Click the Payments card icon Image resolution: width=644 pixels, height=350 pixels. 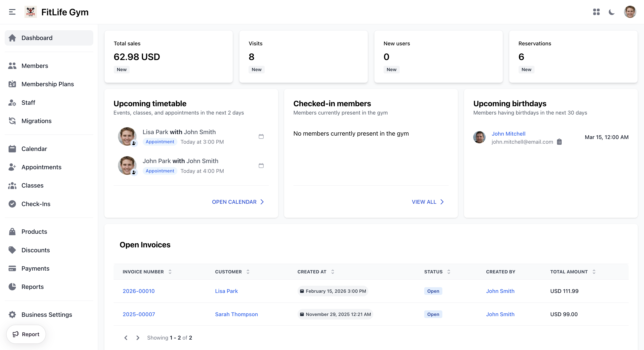(12, 268)
